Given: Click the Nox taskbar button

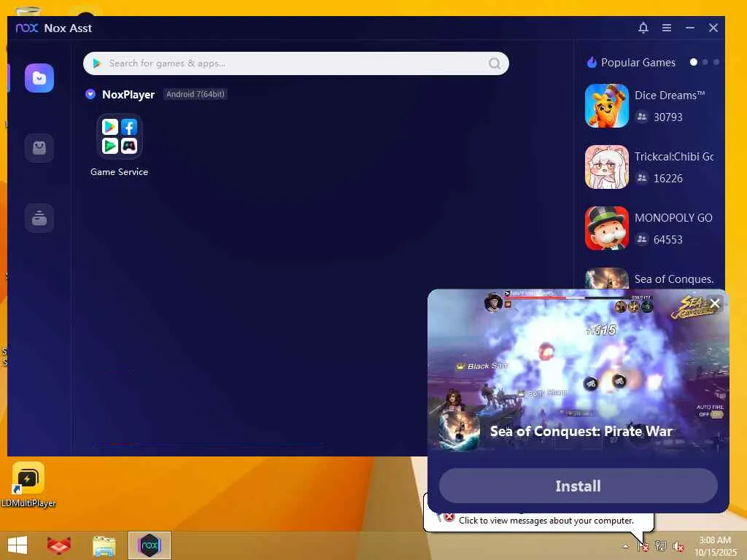Looking at the screenshot, I should point(149,545).
